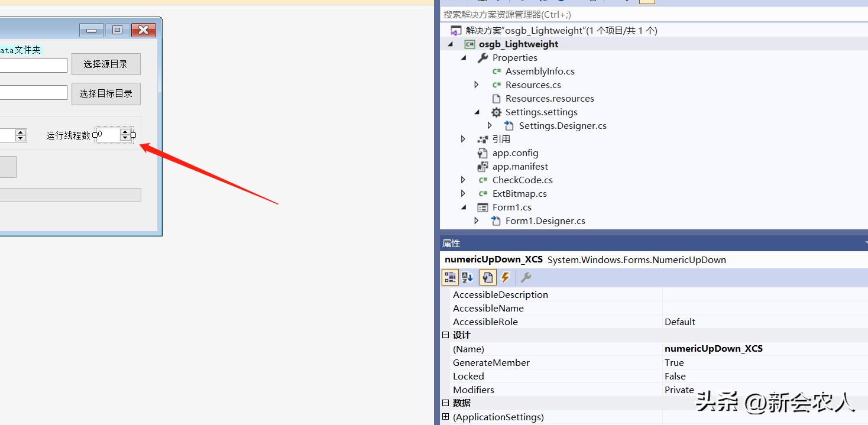Image resolution: width=868 pixels, height=425 pixels.
Task: Click the 选择源目录 button
Action: click(x=106, y=64)
